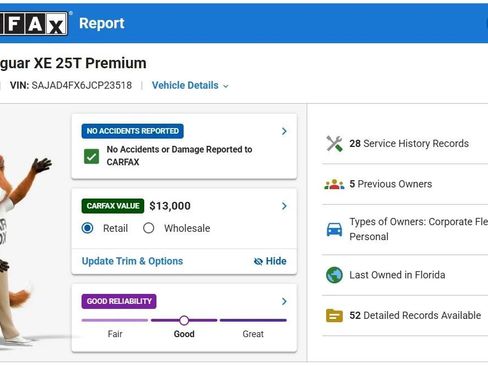Click the yellow folder Detailed Records icon

tap(334, 315)
